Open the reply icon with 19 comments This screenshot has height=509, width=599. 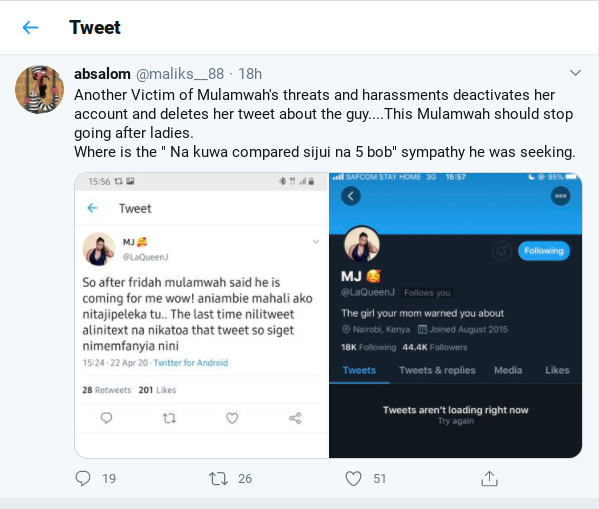83,478
